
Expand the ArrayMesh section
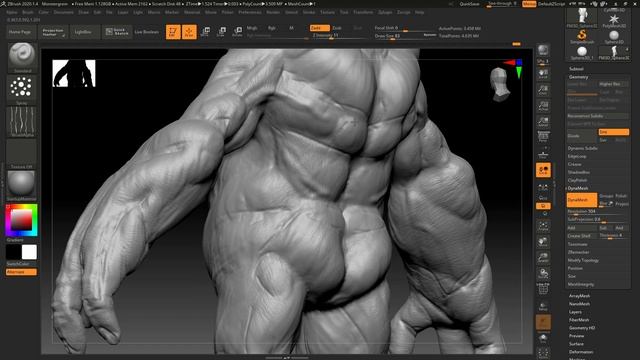(x=579, y=296)
